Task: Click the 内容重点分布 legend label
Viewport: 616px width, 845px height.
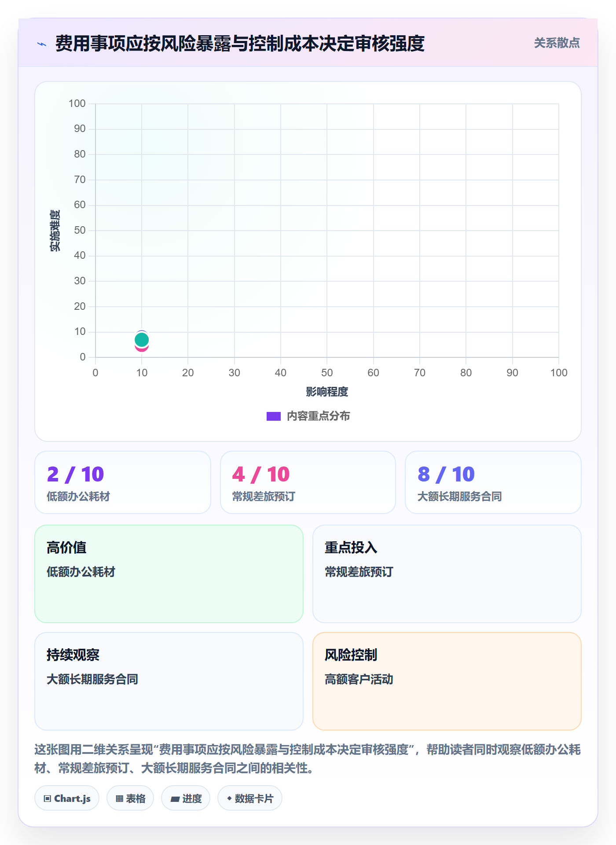Action: coord(318,416)
